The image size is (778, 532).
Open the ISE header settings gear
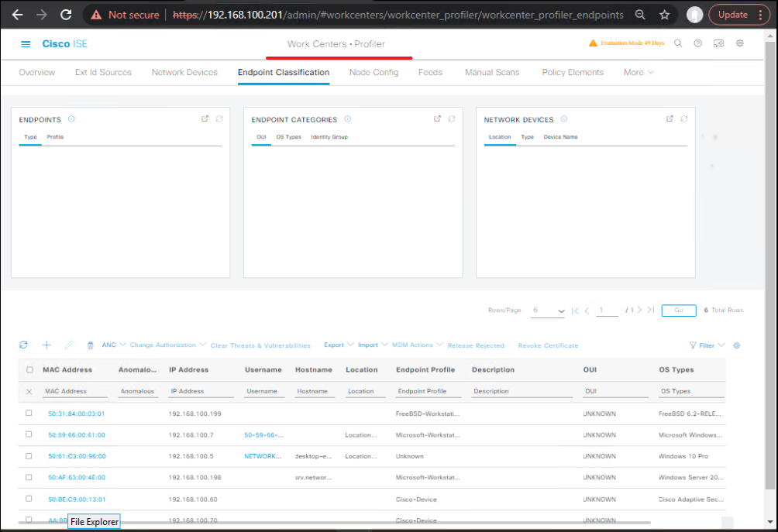click(x=739, y=43)
